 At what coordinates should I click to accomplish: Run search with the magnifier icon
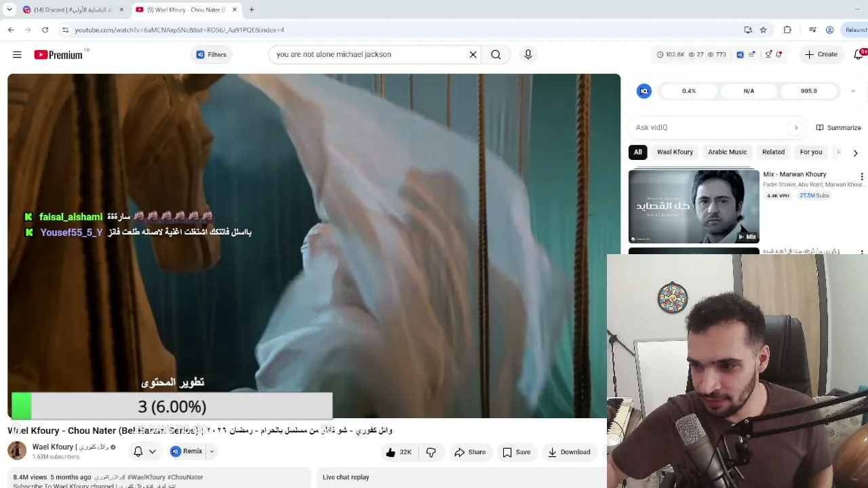[496, 54]
